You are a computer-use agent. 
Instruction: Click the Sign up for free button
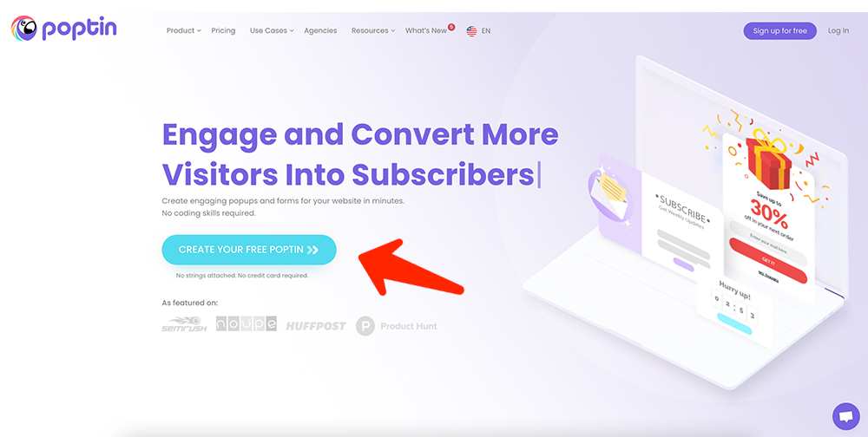tap(779, 31)
